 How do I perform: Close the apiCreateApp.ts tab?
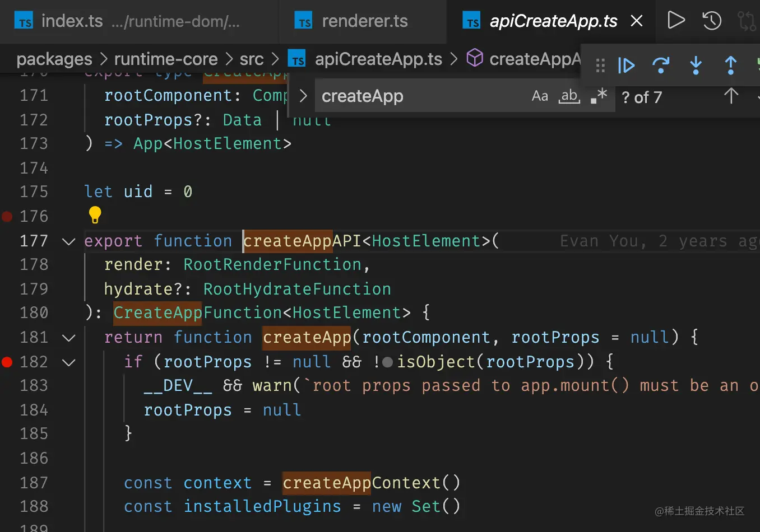tap(637, 21)
